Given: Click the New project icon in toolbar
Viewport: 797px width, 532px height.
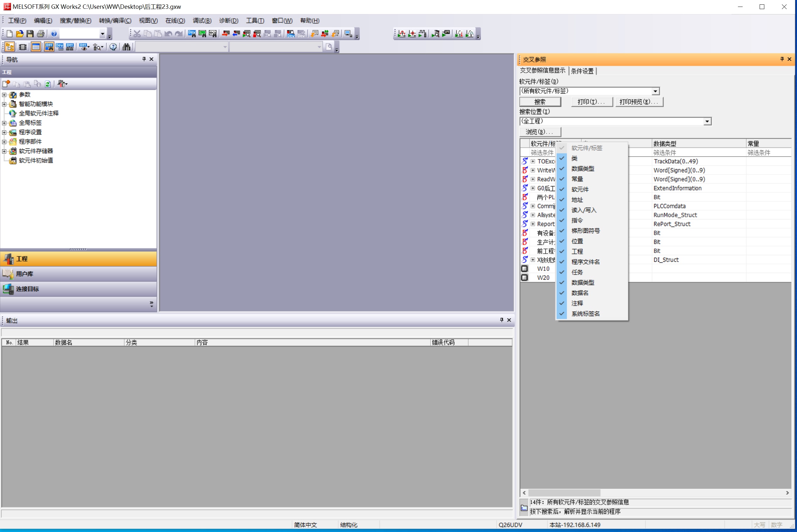Looking at the screenshot, I should [9, 34].
